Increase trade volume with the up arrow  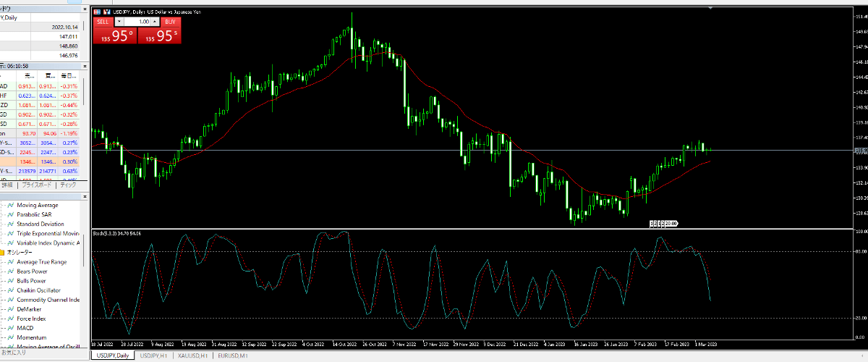click(154, 22)
